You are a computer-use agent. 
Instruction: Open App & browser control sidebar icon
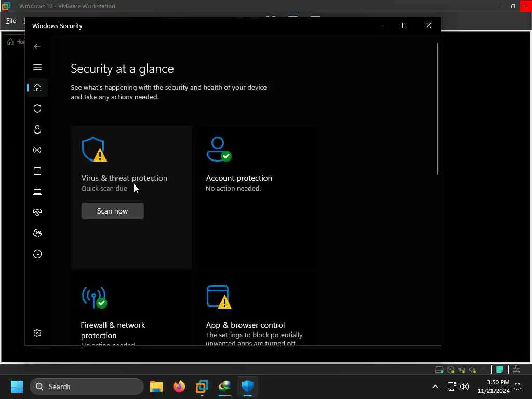click(x=37, y=171)
